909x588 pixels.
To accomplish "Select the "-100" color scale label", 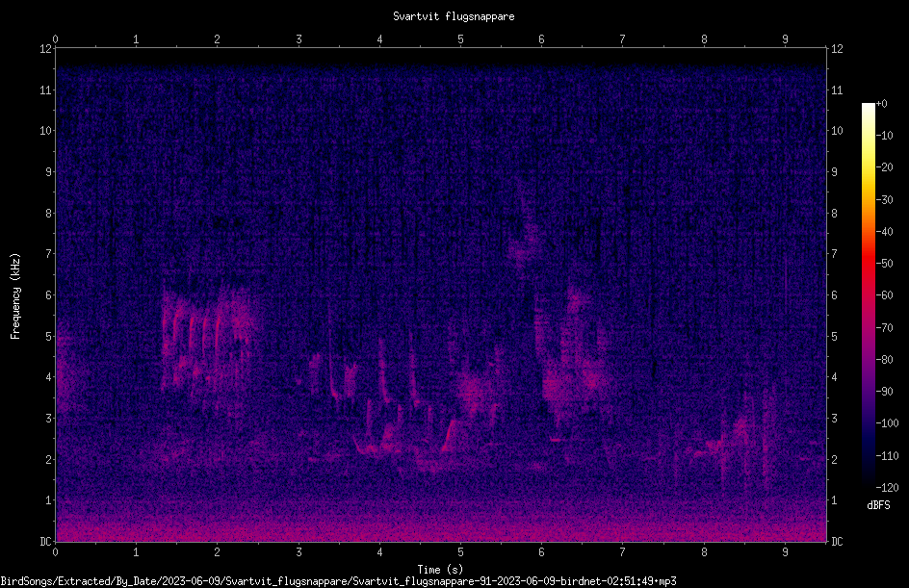I will (x=887, y=423).
